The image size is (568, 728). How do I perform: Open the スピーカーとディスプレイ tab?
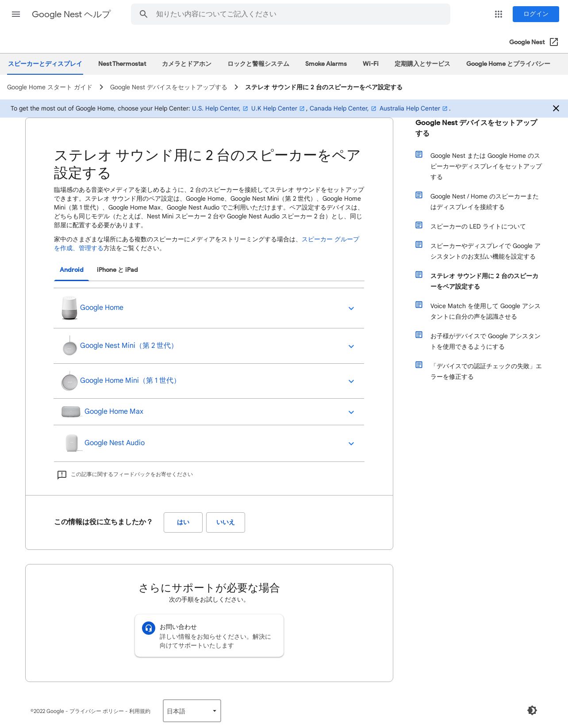click(x=45, y=64)
